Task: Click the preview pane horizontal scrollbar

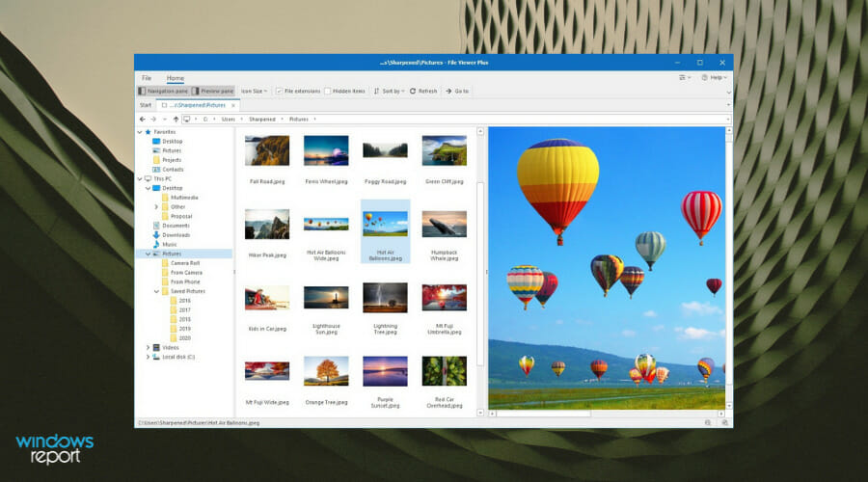Action: pyautogui.click(x=607, y=414)
